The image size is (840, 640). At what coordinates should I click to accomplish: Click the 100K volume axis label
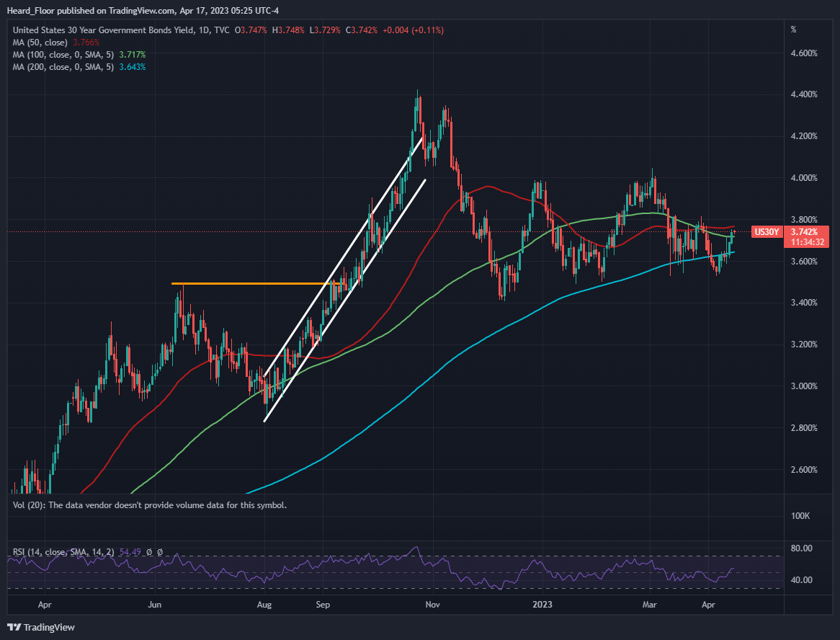tap(800, 515)
